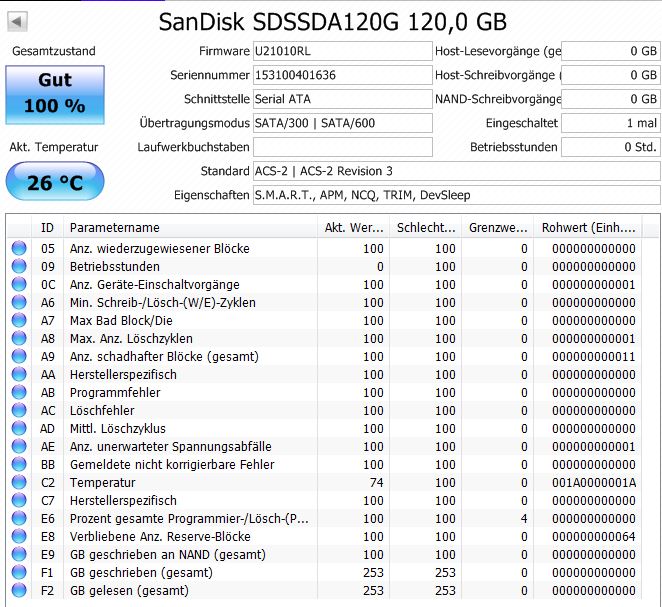Click the ID column header

(x=47, y=227)
